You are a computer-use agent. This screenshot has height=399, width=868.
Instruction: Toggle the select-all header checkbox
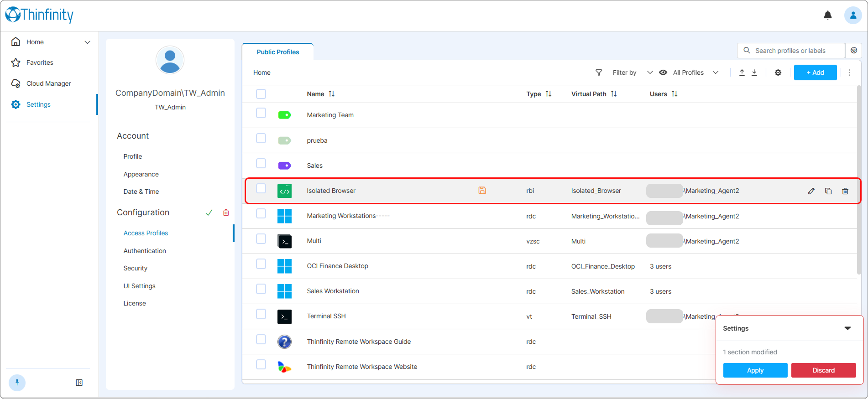click(x=261, y=94)
